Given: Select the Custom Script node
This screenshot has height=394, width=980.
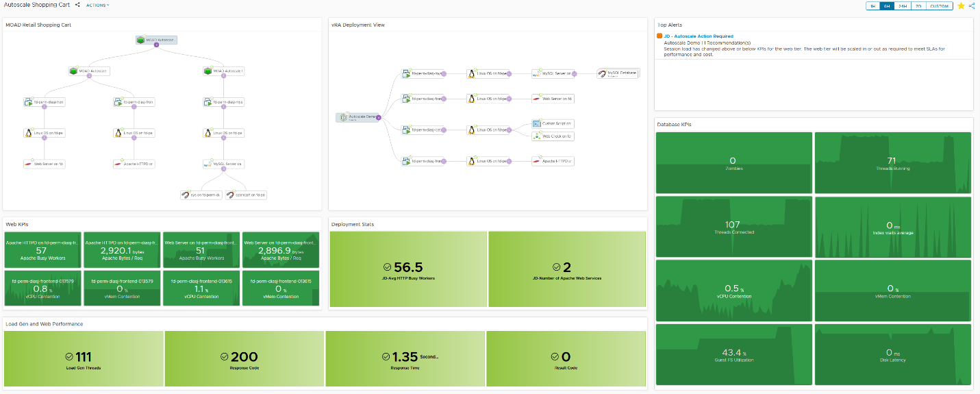Looking at the screenshot, I should tap(553, 124).
